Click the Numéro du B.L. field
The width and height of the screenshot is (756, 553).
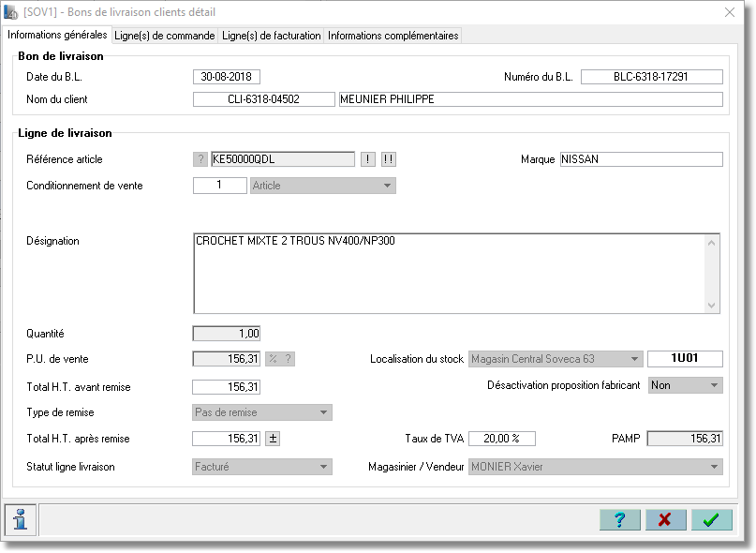tap(651, 77)
